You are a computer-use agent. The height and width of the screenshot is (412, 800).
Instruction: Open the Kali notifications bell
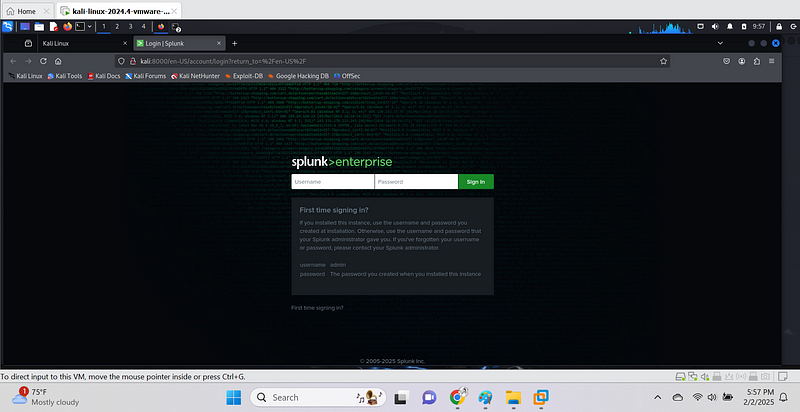(730, 27)
